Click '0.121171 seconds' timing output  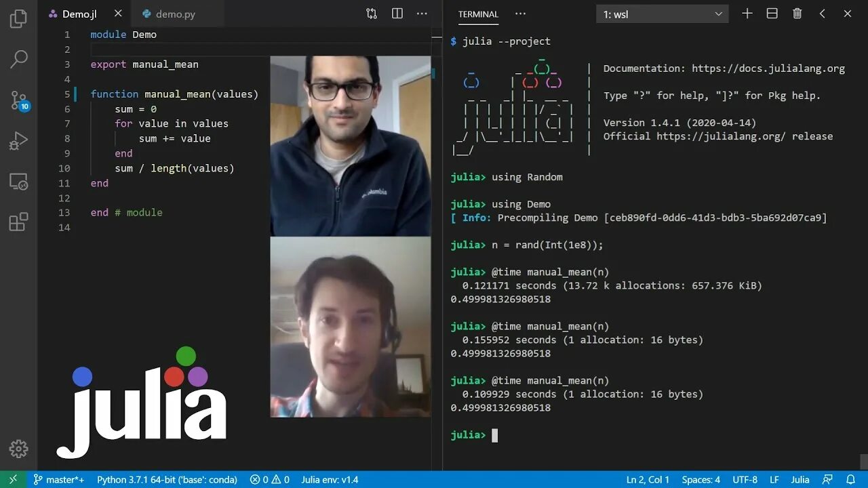point(509,285)
